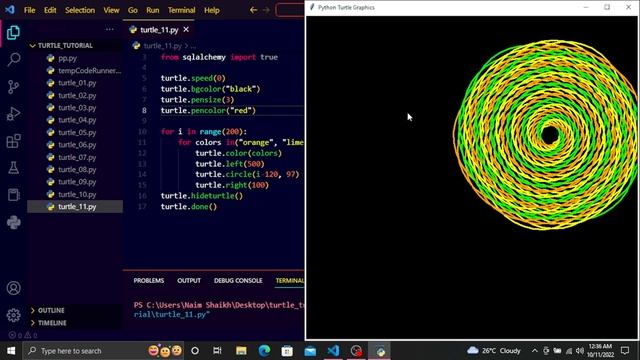Show hidden tray icons chevron

534,351
